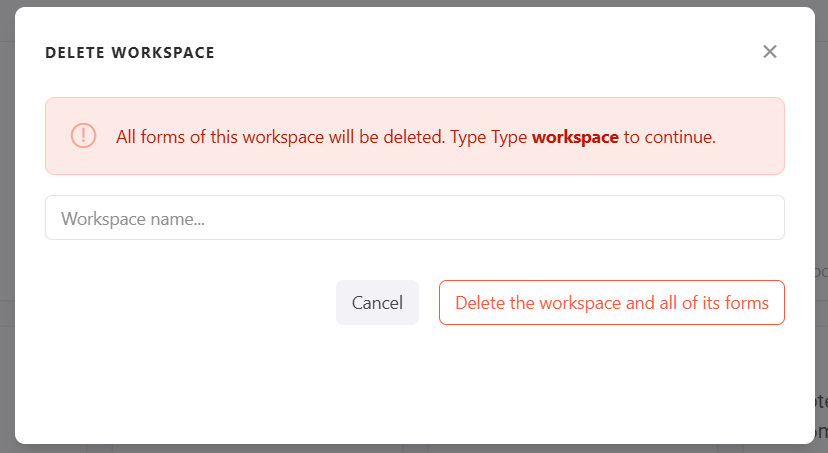
Task: Click the Workspace name input field
Action: click(x=414, y=218)
